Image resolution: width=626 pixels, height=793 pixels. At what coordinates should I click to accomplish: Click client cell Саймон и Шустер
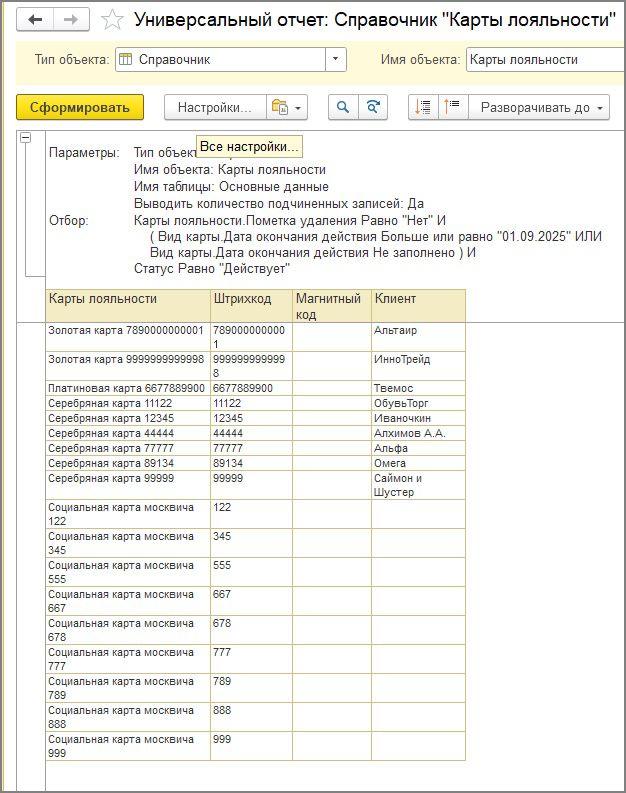coord(418,485)
